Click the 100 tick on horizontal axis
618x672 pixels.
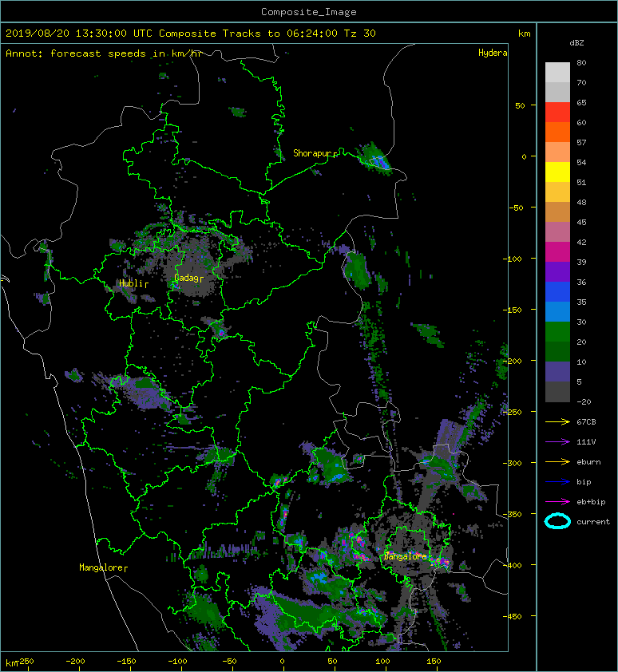(x=382, y=662)
